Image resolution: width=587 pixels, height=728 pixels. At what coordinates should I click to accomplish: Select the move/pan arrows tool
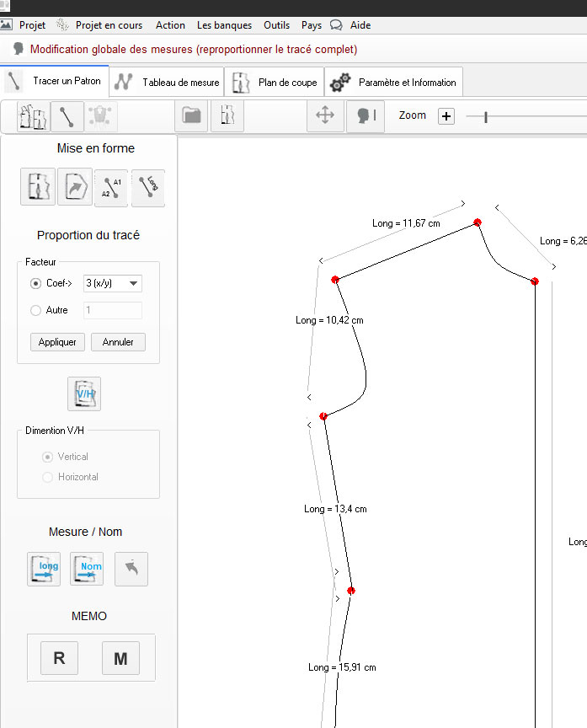tap(324, 116)
